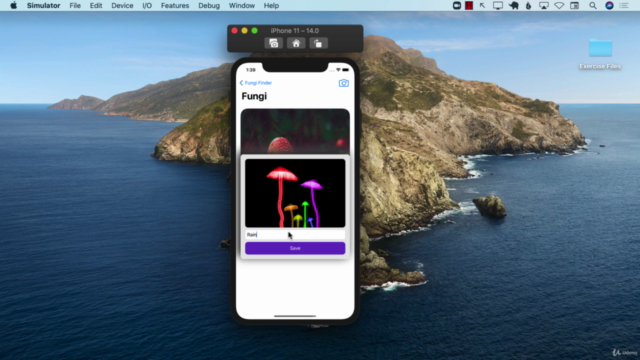Tap the iPhone home indicator bar
640x360 pixels.
[295, 316]
